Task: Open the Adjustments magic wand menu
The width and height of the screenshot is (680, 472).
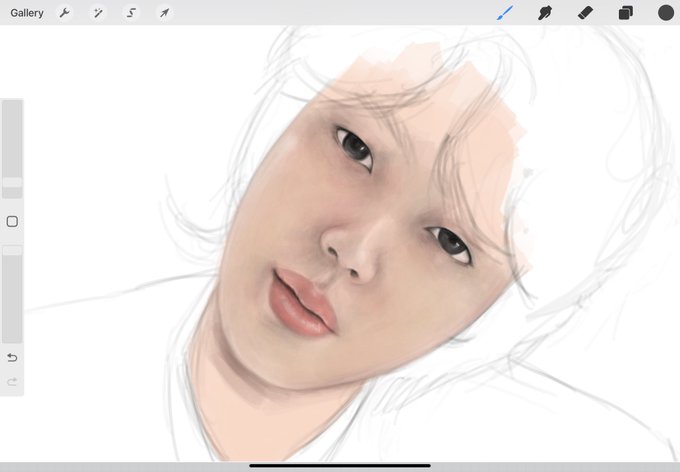Action: click(98, 13)
